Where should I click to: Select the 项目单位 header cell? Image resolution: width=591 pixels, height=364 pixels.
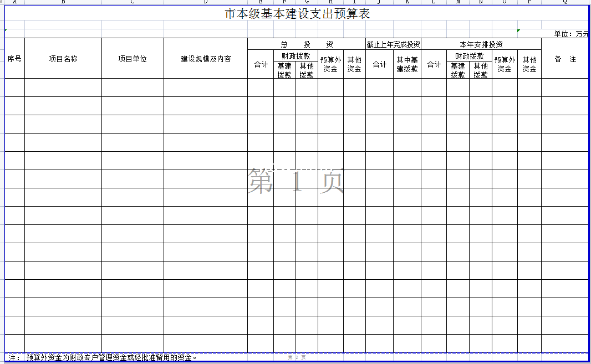coord(133,59)
